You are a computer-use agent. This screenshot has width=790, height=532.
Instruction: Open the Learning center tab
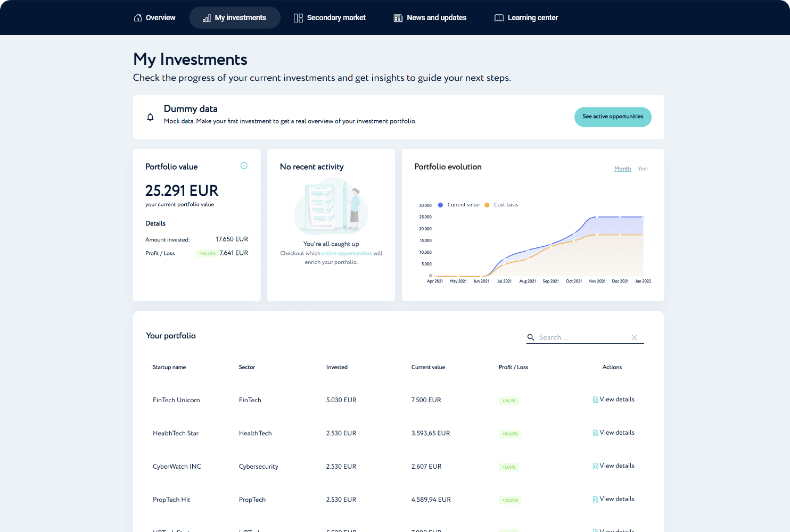[x=526, y=18]
